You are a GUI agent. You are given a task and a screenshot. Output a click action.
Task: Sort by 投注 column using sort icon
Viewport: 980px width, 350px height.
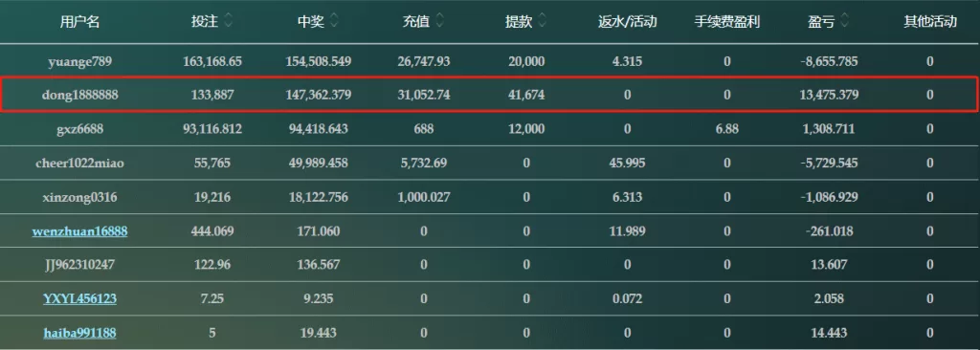point(228,21)
